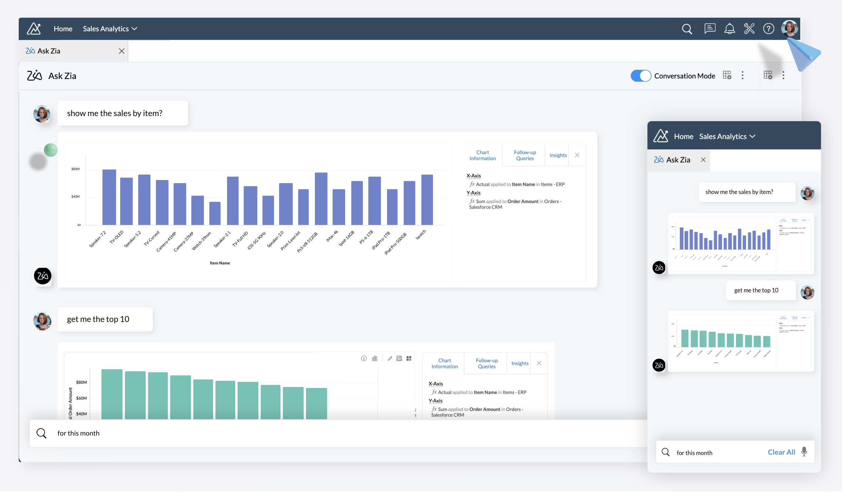The width and height of the screenshot is (852, 504).
Task: Open table settings next to Conversation Mode
Action: point(727,75)
